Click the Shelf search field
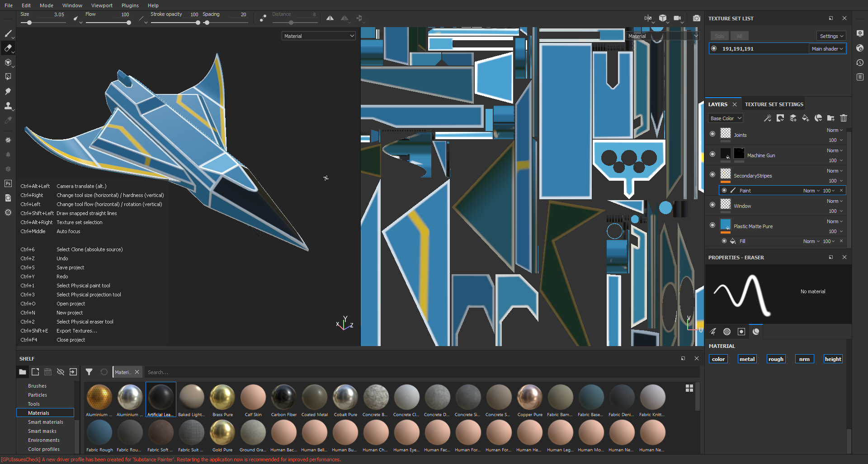868x464 pixels. click(422, 372)
